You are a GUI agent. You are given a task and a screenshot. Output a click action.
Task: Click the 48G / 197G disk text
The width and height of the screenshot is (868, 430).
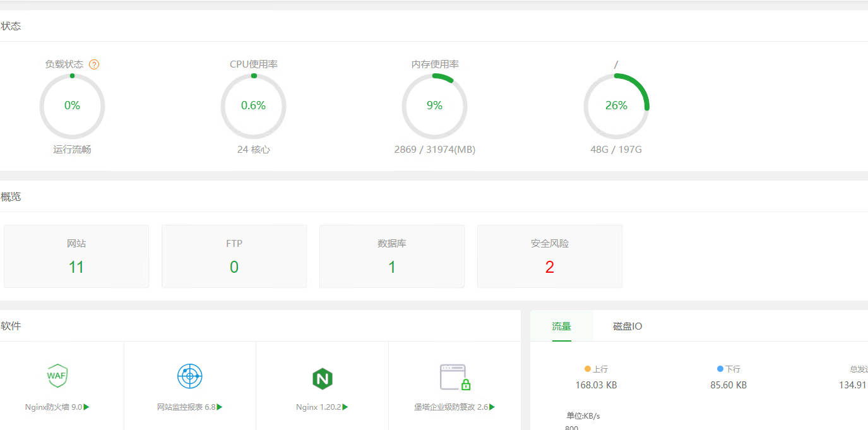[x=616, y=150]
